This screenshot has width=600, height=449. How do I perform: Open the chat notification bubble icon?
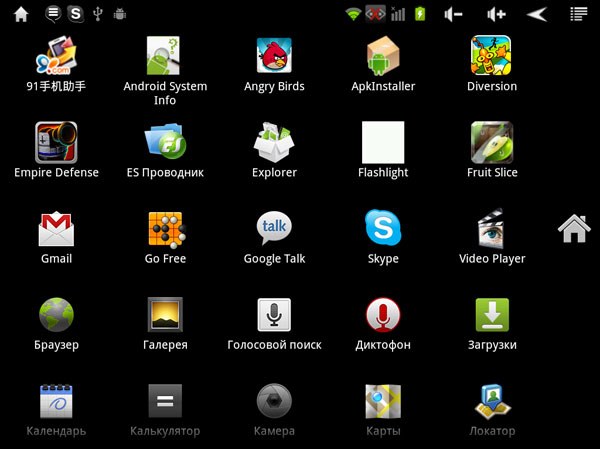53,14
